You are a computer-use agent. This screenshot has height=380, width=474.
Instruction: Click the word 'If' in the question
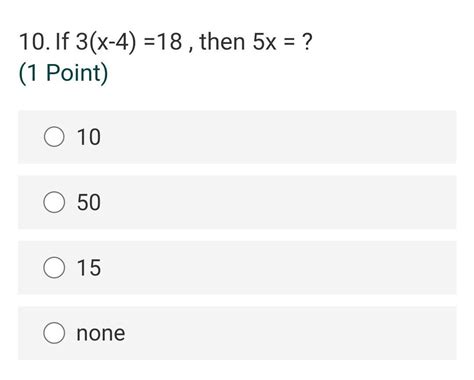(62, 42)
